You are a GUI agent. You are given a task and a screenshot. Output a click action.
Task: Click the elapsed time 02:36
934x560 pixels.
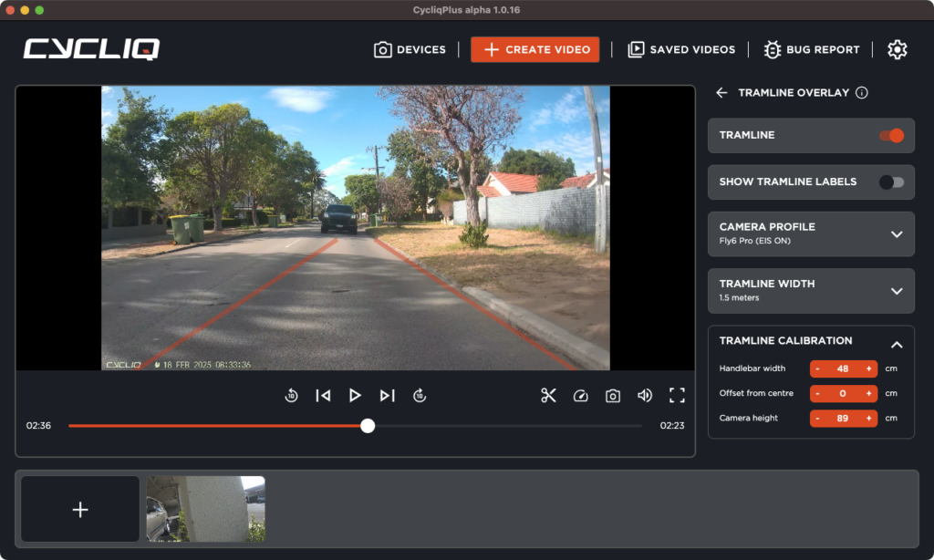tap(38, 425)
